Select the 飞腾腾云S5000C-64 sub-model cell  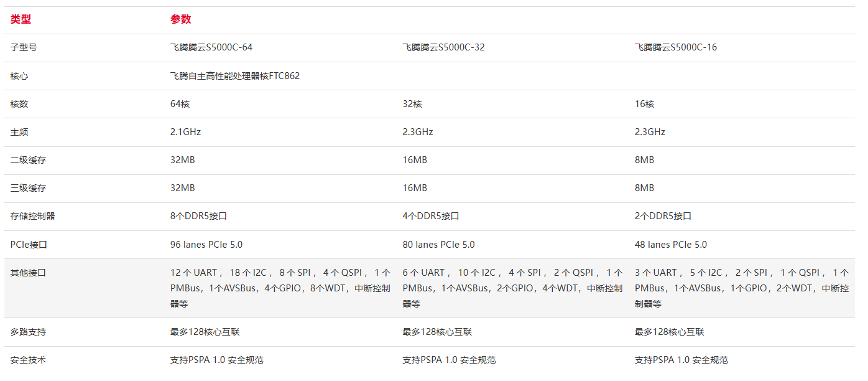(x=211, y=47)
